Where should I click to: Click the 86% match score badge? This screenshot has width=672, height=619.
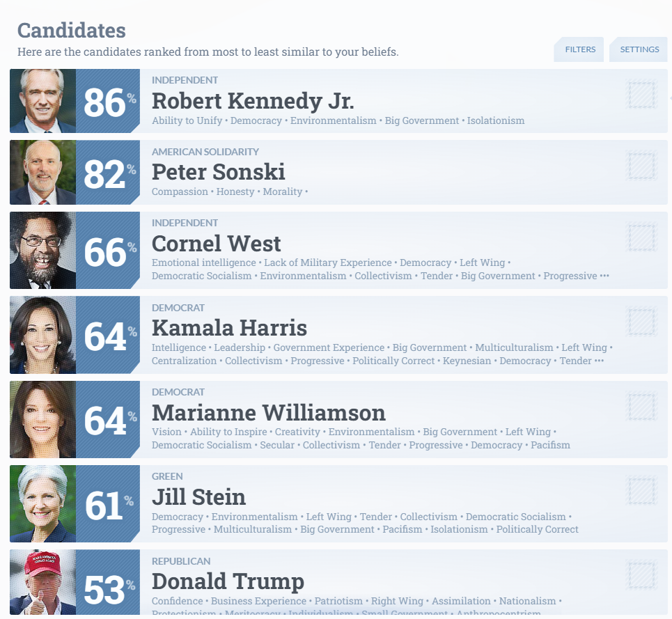point(108,101)
